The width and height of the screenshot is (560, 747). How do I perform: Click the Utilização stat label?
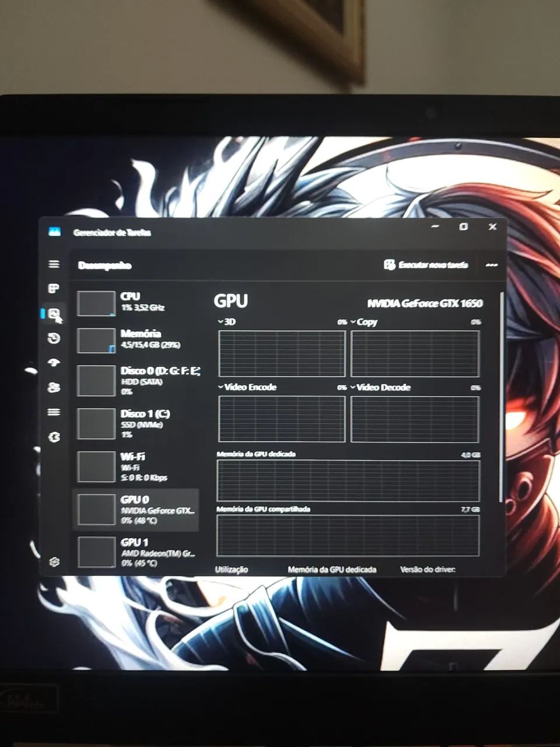click(232, 570)
